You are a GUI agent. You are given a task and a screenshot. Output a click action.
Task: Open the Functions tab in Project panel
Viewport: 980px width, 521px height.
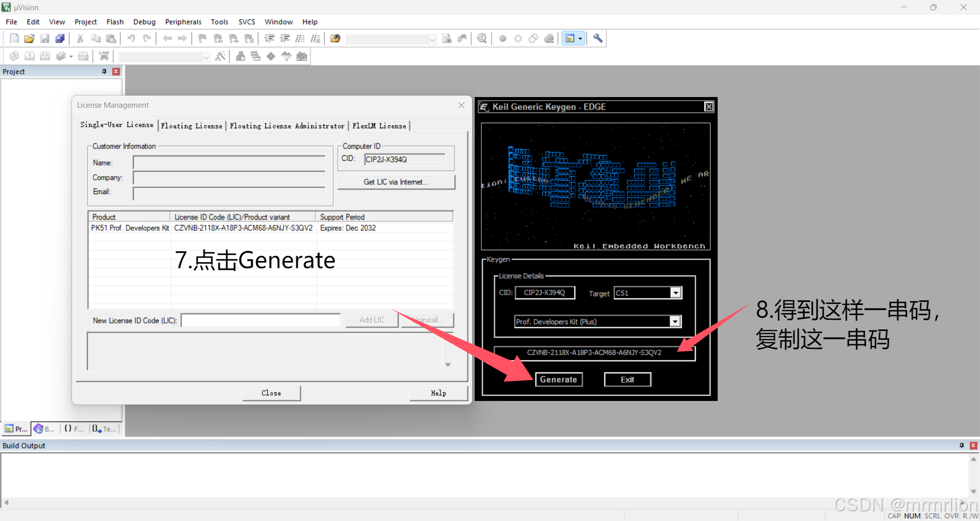tap(74, 429)
